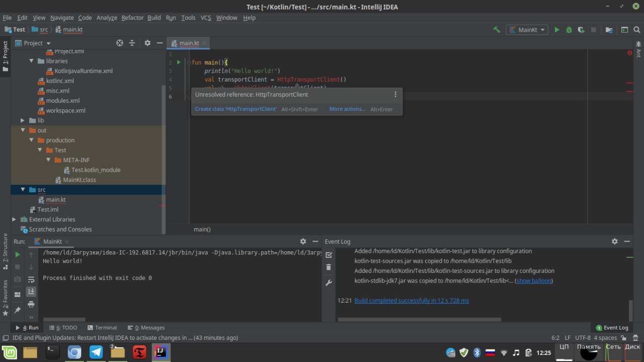Open Search Everywhere magnifier
644x362 pixels.
pyautogui.click(x=637, y=30)
